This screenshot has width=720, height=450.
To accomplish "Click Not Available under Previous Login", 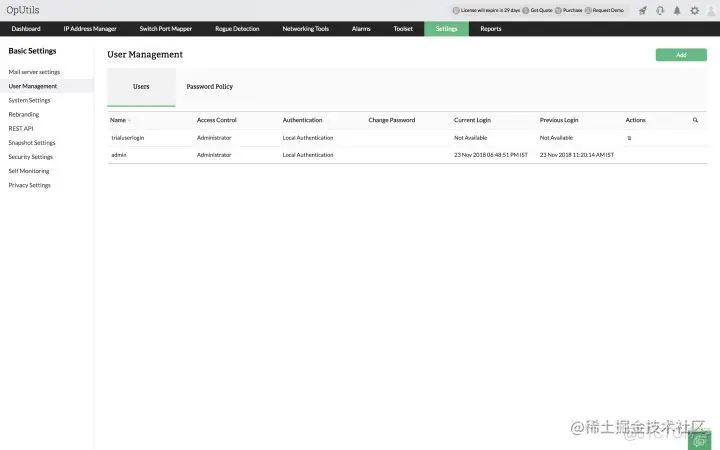I will (557, 138).
